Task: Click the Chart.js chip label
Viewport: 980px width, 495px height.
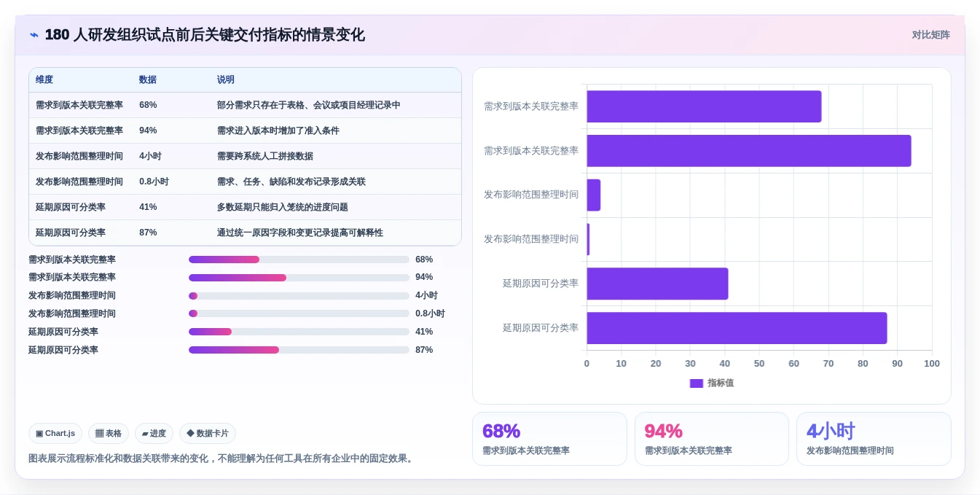Action: click(60, 433)
